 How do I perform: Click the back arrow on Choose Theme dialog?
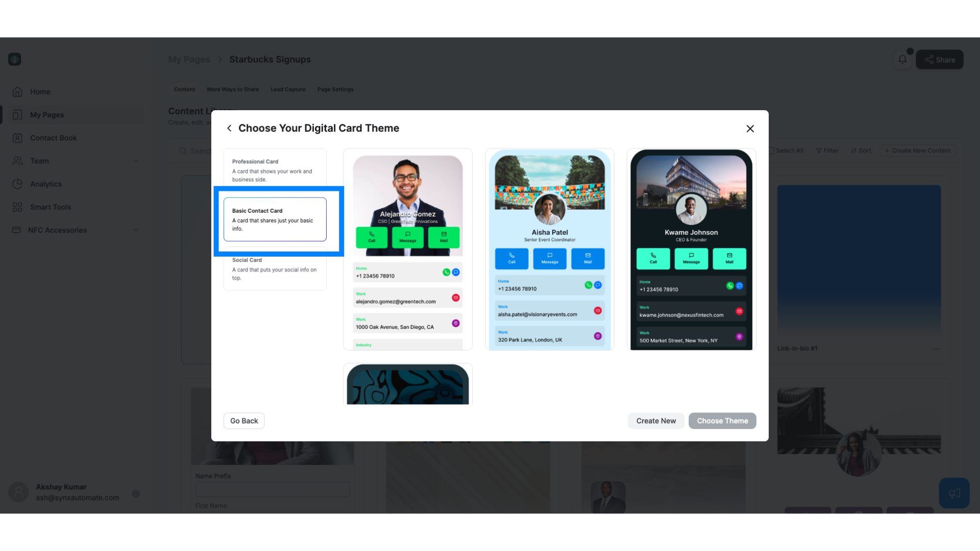229,128
